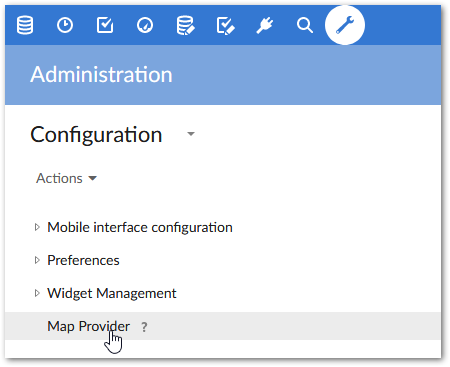Image resolution: width=450 pixels, height=367 pixels.
Task: Click the clock history icon
Action: coord(65,25)
